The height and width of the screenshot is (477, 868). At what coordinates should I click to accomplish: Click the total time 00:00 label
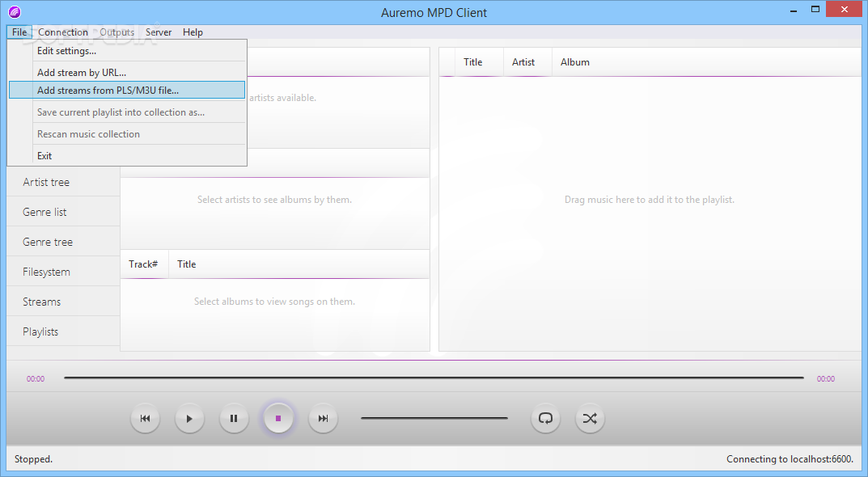click(x=825, y=378)
